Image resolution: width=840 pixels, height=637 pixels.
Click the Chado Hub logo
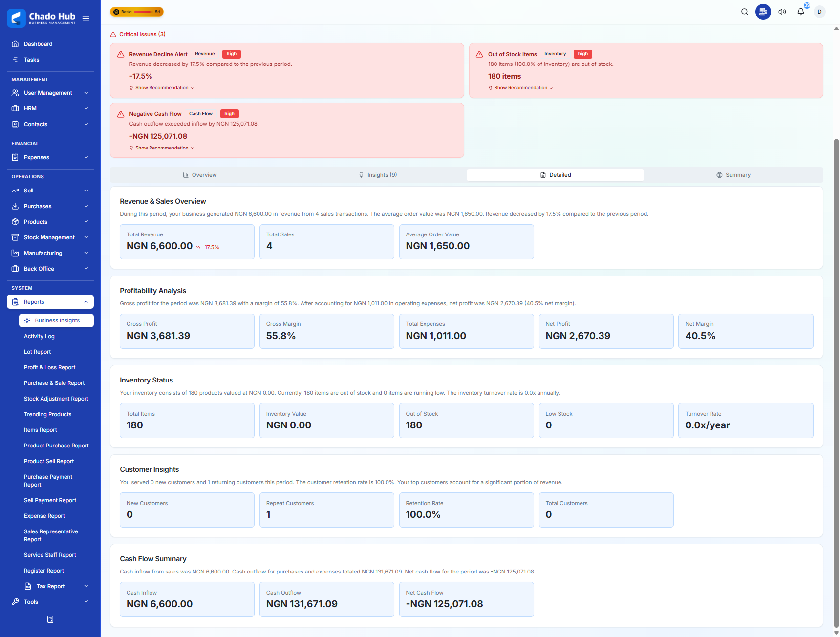pos(42,18)
